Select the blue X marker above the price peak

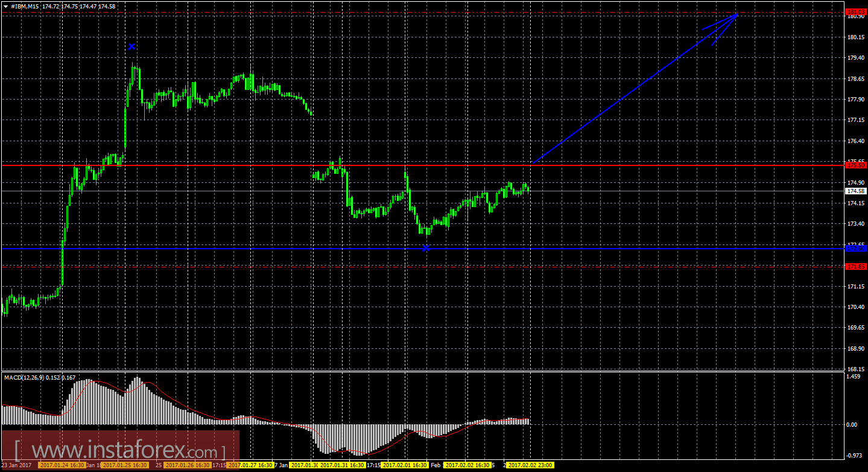(131, 46)
